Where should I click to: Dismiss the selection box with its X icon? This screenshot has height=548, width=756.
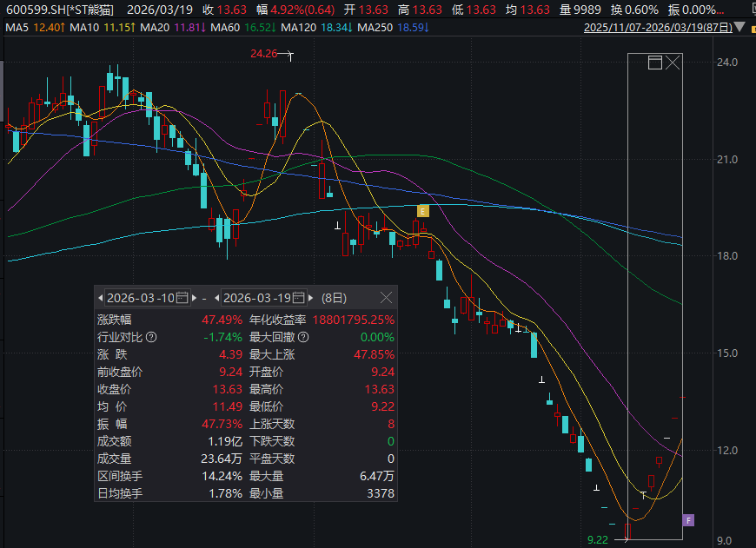click(x=673, y=63)
